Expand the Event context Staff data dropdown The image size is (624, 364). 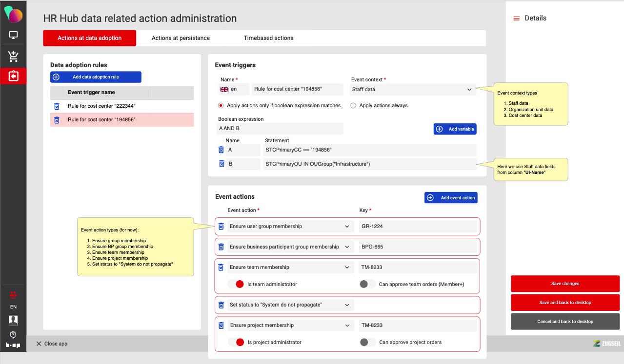(413, 90)
